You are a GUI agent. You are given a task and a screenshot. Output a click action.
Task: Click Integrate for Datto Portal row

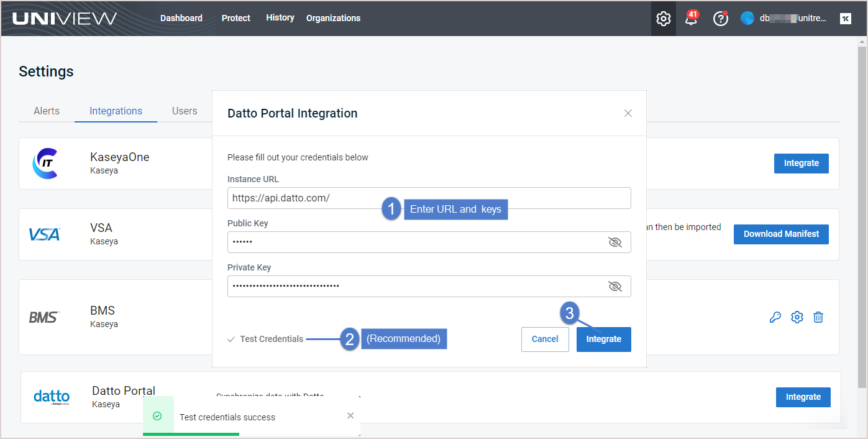pos(803,397)
